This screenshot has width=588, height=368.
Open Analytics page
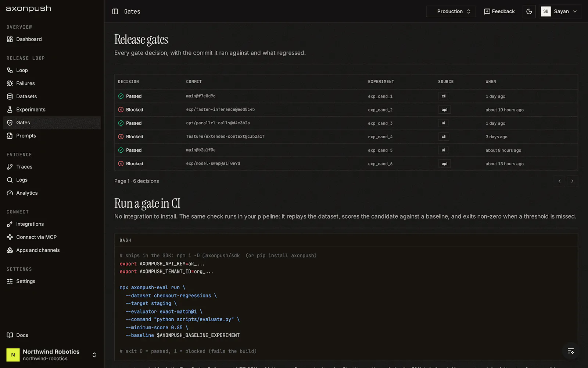(52, 193)
